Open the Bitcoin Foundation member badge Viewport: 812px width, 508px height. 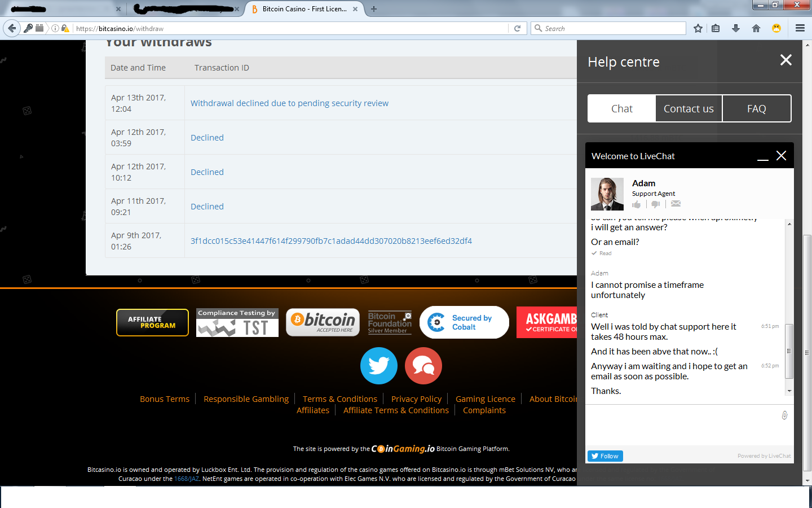(390, 322)
